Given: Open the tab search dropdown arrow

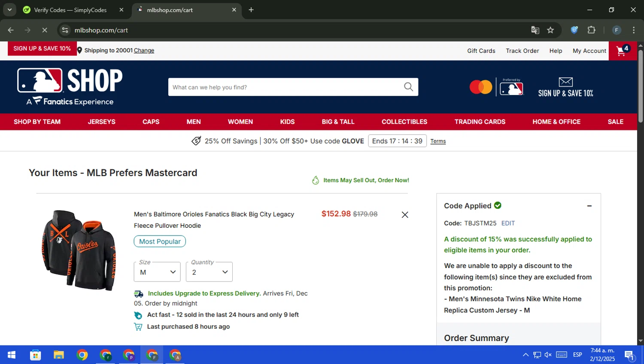Looking at the screenshot, I should 9,9.
